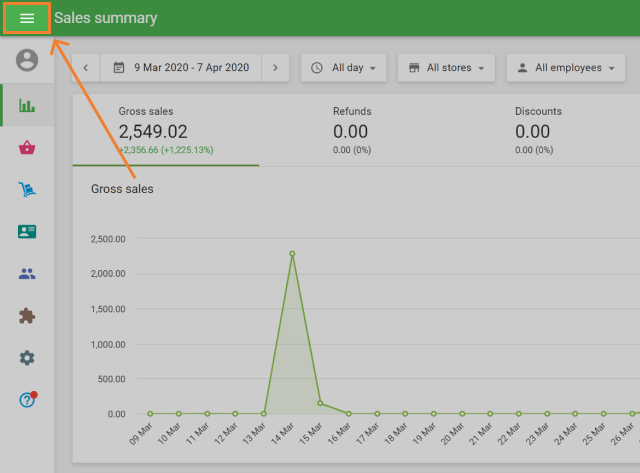
Task: Go to next date period
Action: (276, 68)
